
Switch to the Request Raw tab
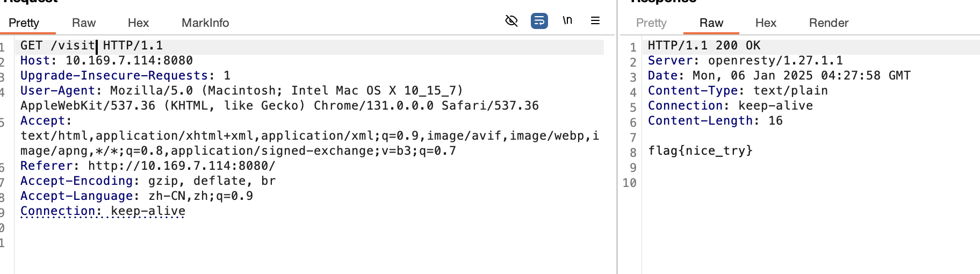click(84, 23)
